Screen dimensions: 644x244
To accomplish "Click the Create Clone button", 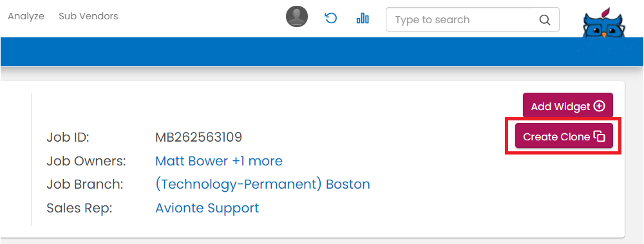I will 564,136.
